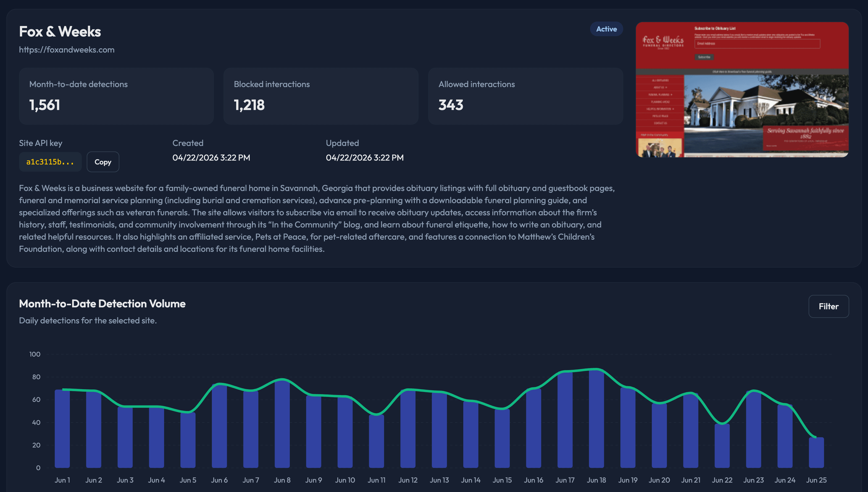
Task: Copy the site API key
Action: click(103, 162)
